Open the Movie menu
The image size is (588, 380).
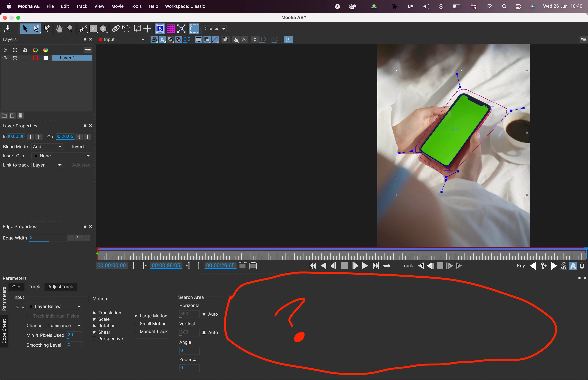[117, 6]
